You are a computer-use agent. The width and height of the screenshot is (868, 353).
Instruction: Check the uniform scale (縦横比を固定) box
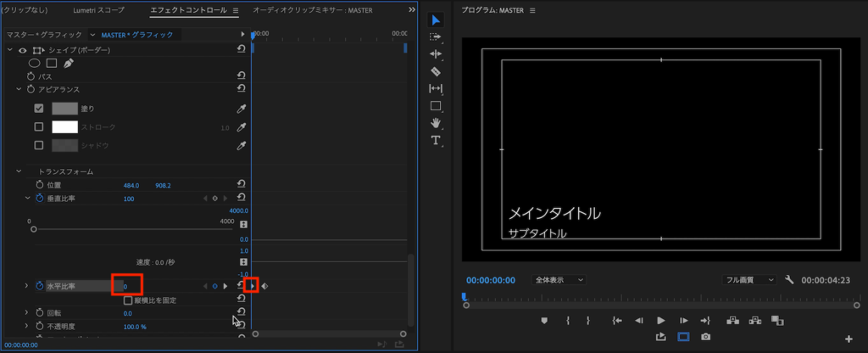[x=128, y=300]
